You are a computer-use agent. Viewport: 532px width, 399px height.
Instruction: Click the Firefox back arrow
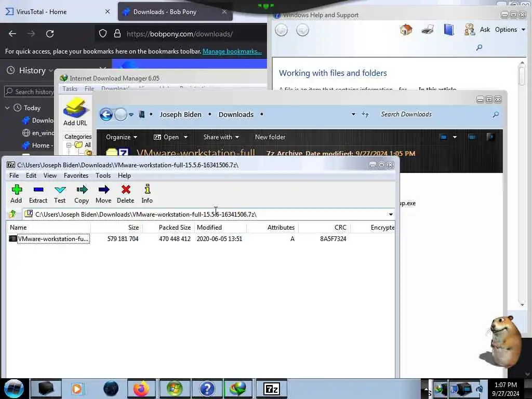[x=12, y=34]
